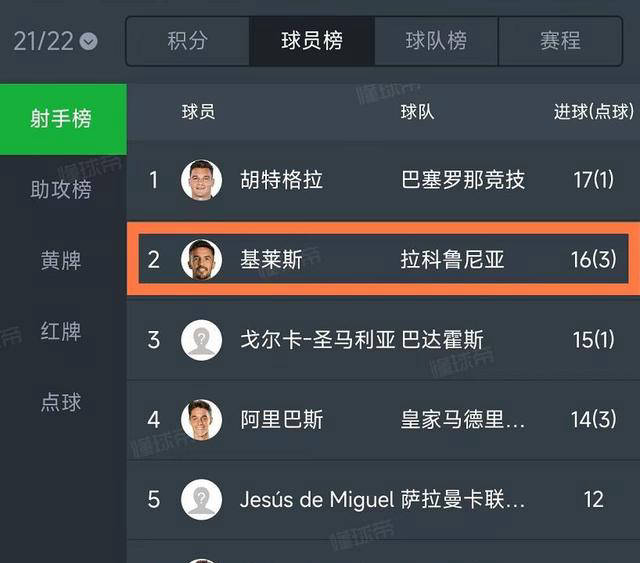Open player name 胡特格拉
The image size is (640, 563).
point(282,181)
